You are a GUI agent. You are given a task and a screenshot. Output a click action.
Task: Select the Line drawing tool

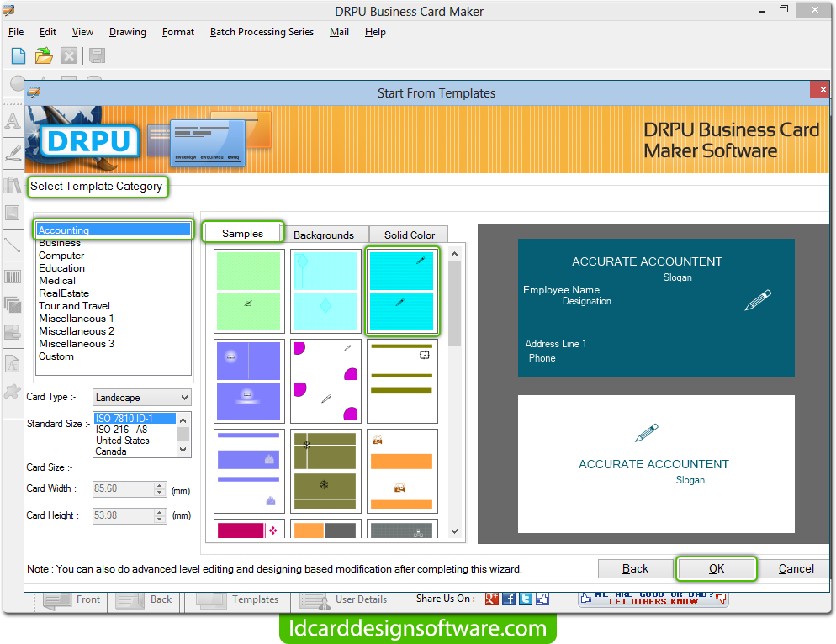(13, 245)
